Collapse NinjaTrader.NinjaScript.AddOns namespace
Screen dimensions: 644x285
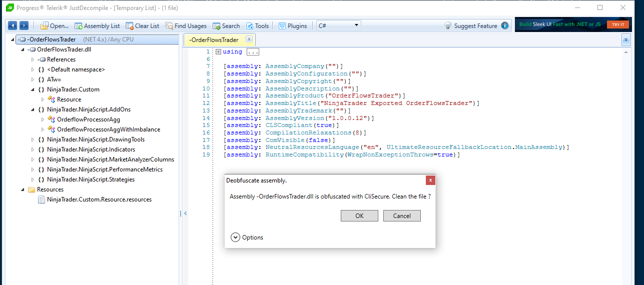tap(33, 109)
